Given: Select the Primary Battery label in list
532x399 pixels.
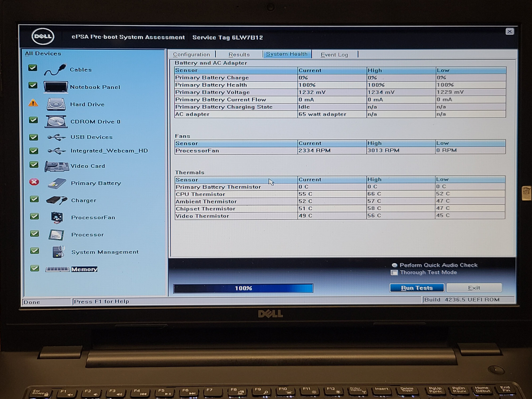Looking at the screenshot, I should click(96, 183).
